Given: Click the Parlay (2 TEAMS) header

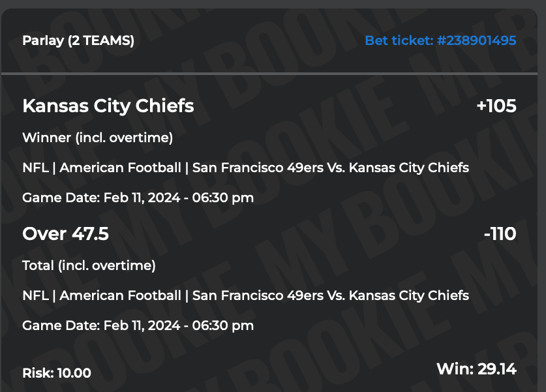Looking at the screenshot, I should pos(78,40).
